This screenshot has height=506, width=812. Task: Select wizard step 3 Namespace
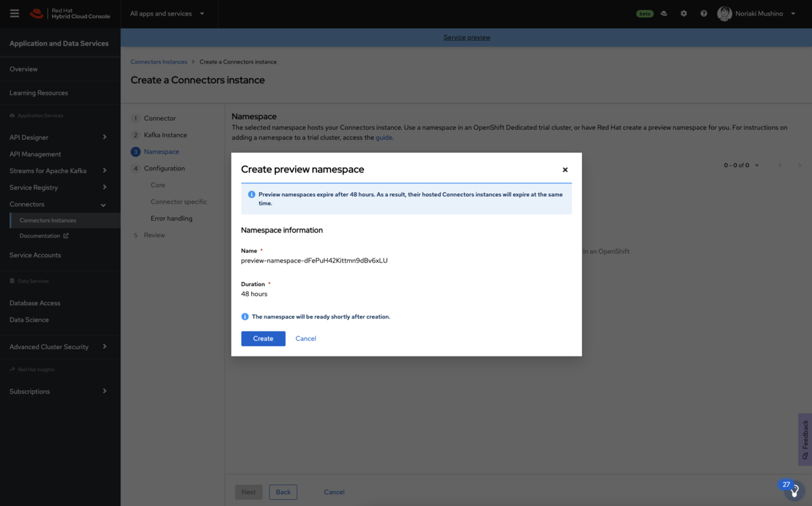[x=161, y=152]
